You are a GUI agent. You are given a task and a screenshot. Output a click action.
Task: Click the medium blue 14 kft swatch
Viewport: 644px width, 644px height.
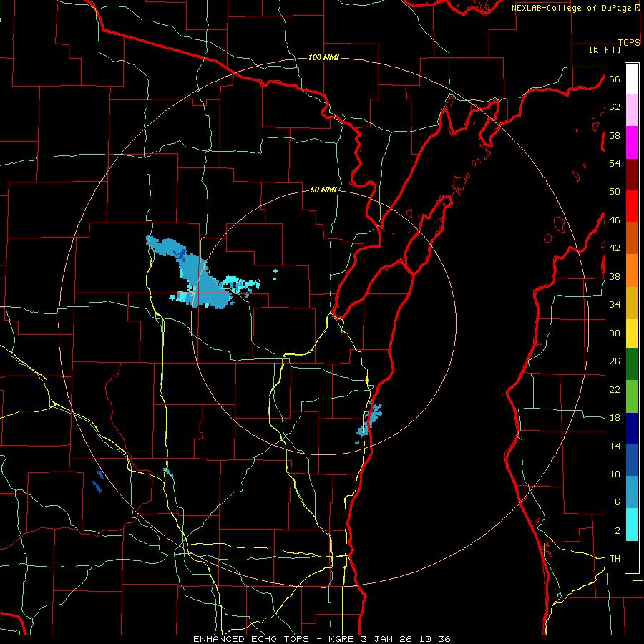[632, 460]
